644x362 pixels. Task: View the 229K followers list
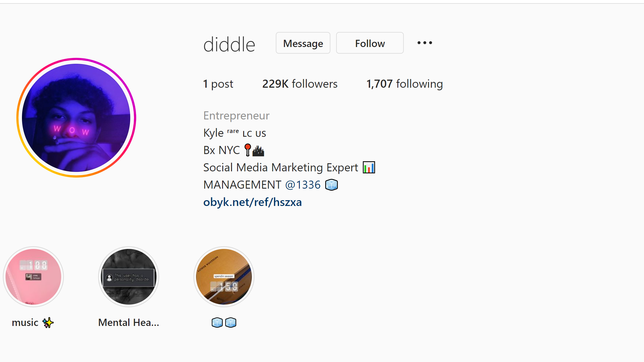[x=300, y=84]
